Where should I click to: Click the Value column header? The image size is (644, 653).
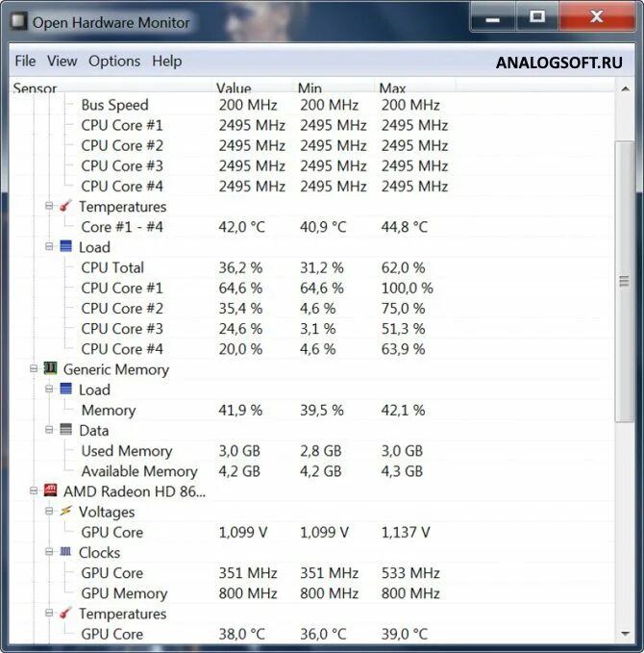(x=252, y=87)
